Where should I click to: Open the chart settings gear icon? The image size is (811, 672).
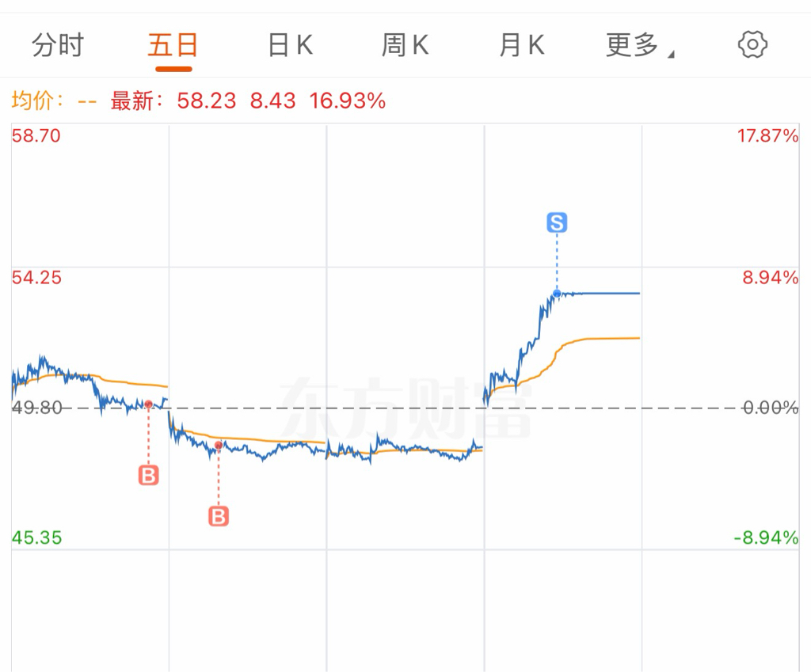coord(752,44)
